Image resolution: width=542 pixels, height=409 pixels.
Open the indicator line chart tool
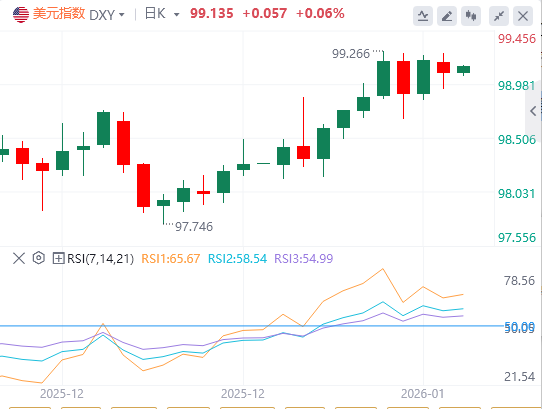click(x=423, y=16)
